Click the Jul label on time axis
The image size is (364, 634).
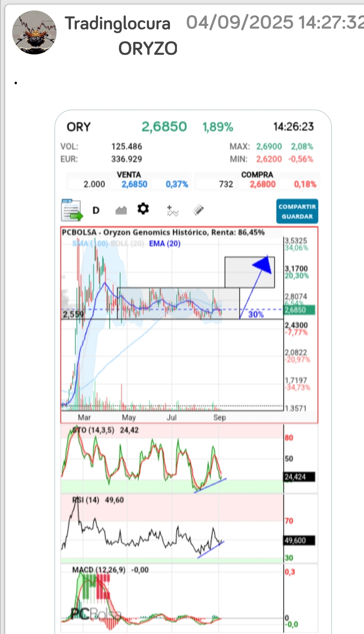(171, 418)
